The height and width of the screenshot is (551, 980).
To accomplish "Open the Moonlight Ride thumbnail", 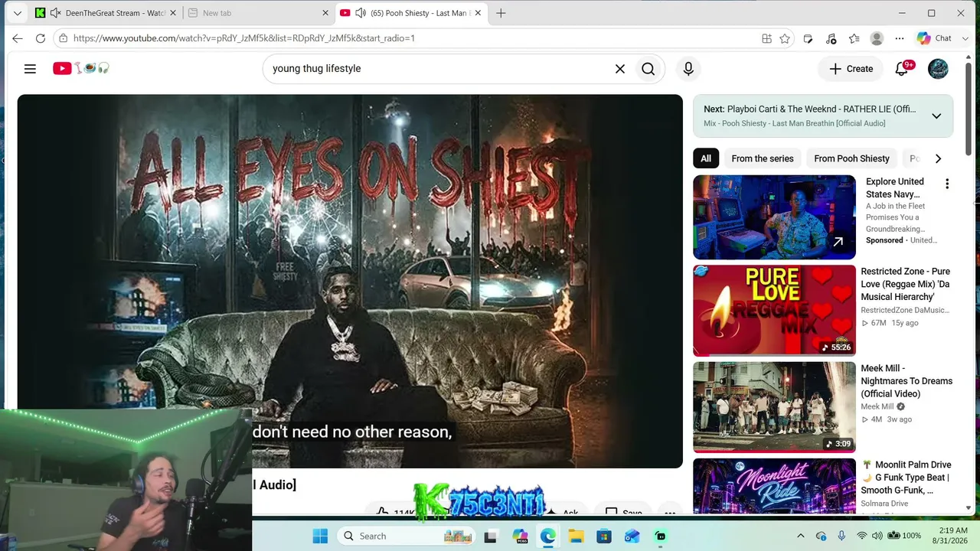I will tap(774, 485).
